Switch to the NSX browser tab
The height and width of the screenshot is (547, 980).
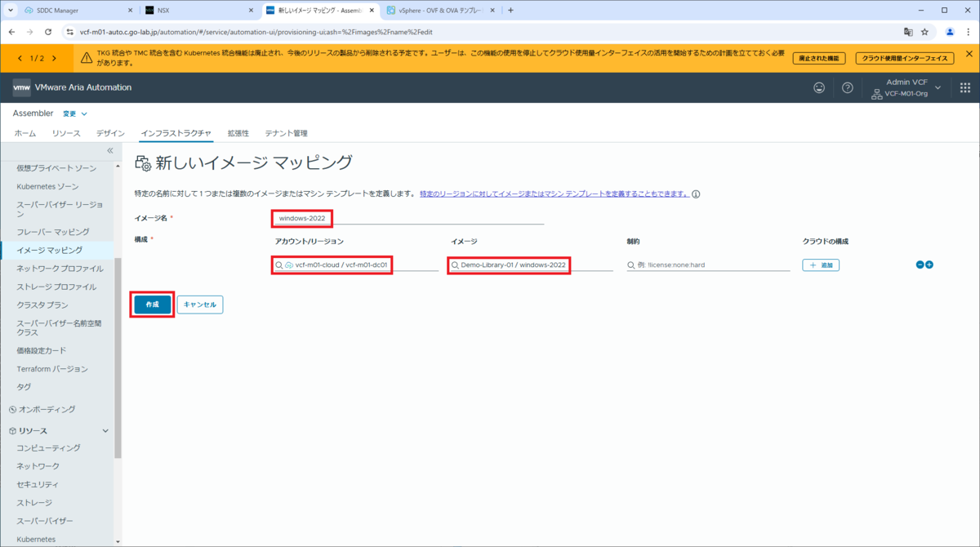coord(199,11)
